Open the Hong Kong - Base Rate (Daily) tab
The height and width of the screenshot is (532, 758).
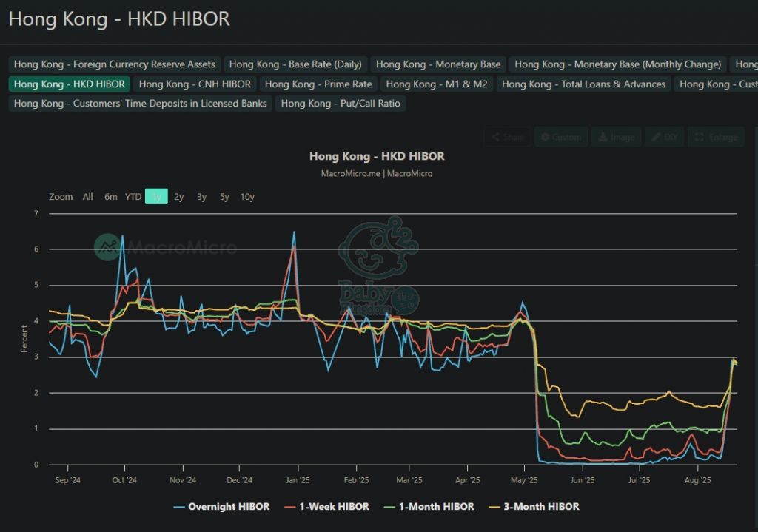click(x=295, y=64)
